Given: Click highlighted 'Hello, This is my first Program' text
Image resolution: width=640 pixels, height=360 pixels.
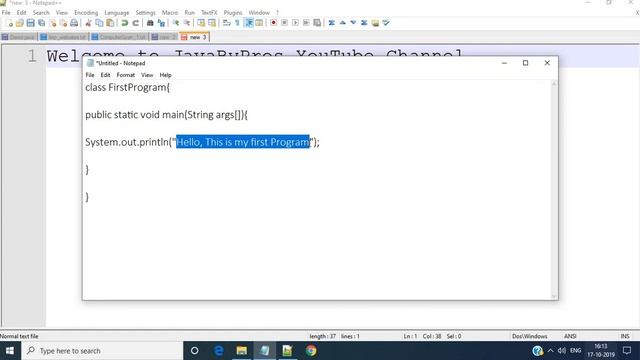Looking at the screenshot, I should (243, 142).
